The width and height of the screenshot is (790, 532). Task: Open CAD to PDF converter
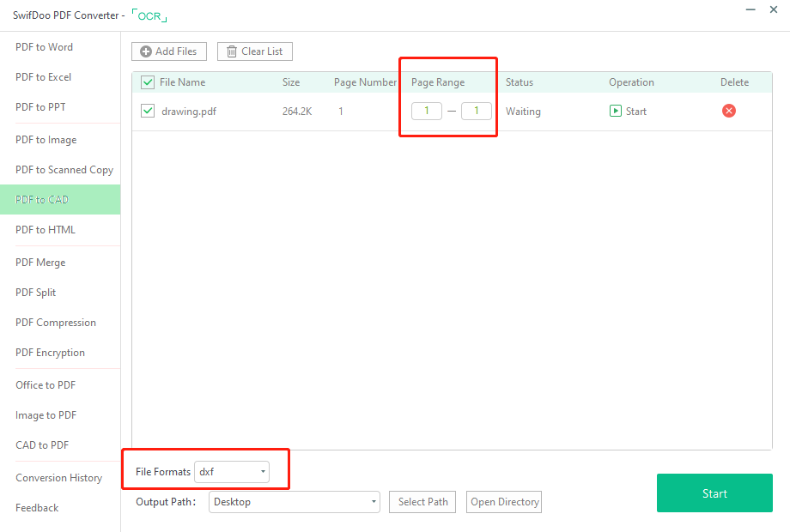42,445
